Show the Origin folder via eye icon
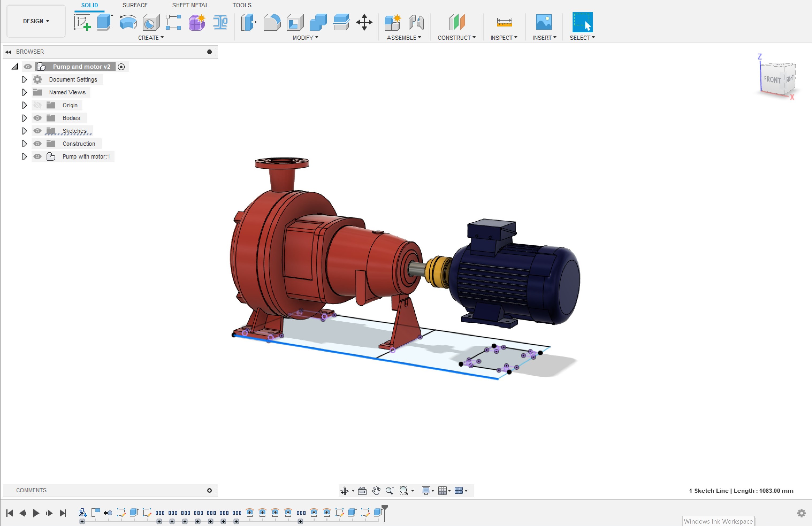 click(x=37, y=105)
